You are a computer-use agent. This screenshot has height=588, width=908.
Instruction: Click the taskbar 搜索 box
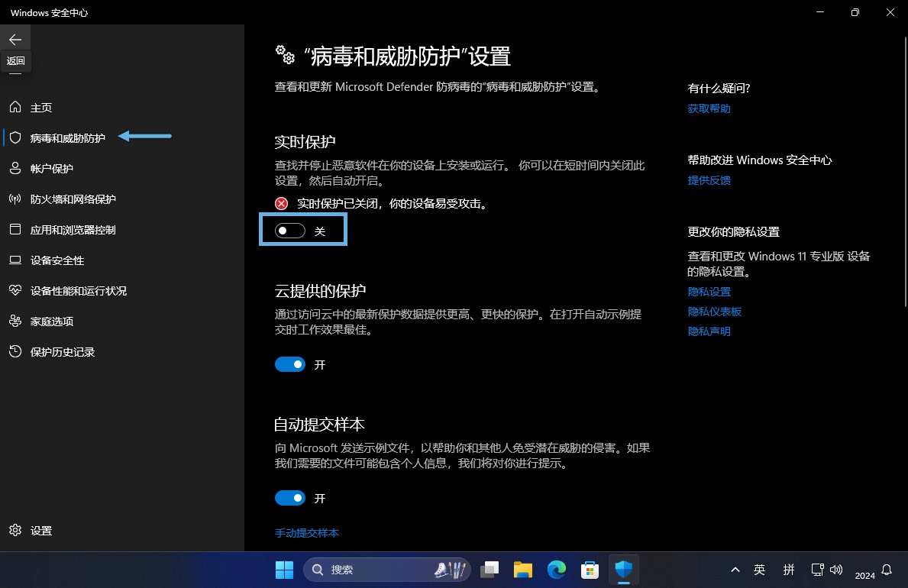click(387, 570)
